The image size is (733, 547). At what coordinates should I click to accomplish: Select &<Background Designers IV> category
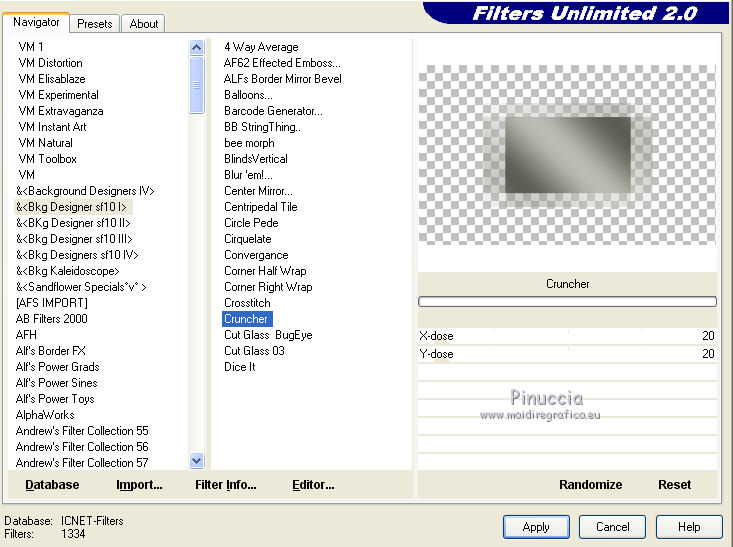[85, 191]
